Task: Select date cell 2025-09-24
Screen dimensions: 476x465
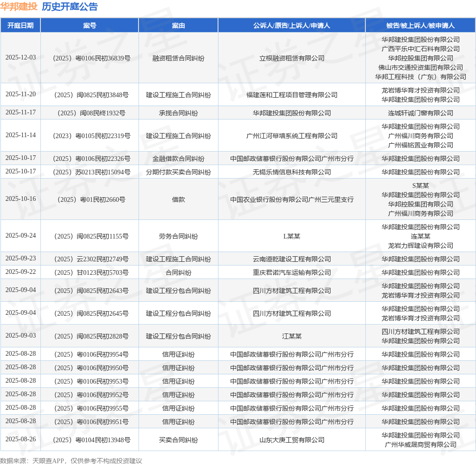Action: click(x=20, y=236)
